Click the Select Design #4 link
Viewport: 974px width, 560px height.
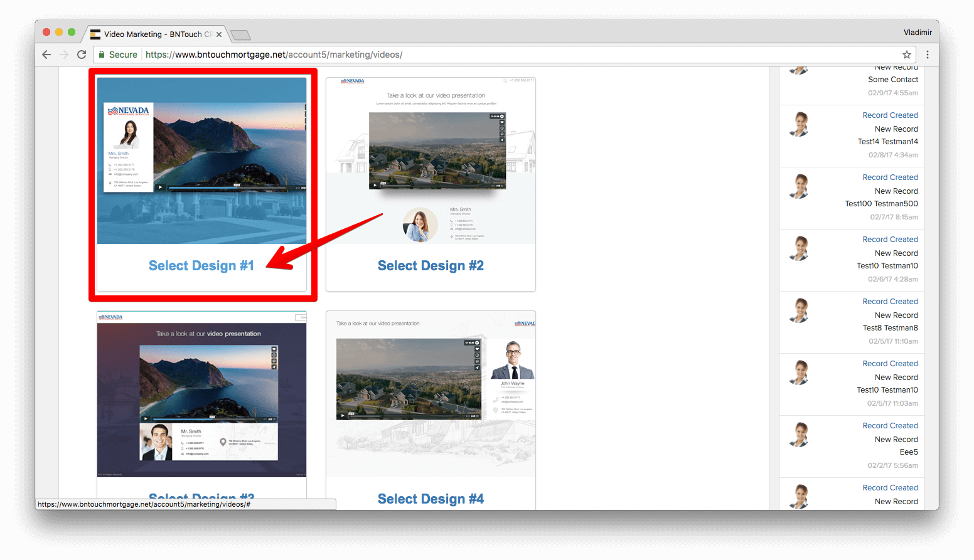pos(431,499)
